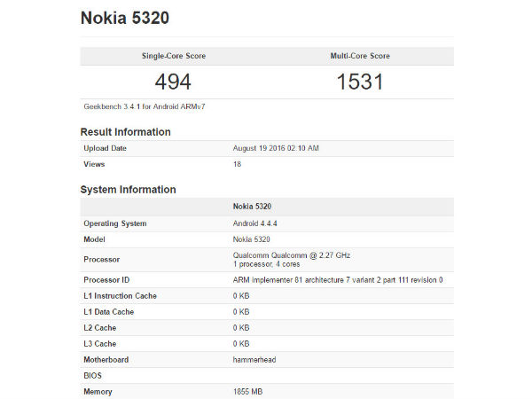Click the Views row label
Screen dimensions: 532x399
(95, 164)
